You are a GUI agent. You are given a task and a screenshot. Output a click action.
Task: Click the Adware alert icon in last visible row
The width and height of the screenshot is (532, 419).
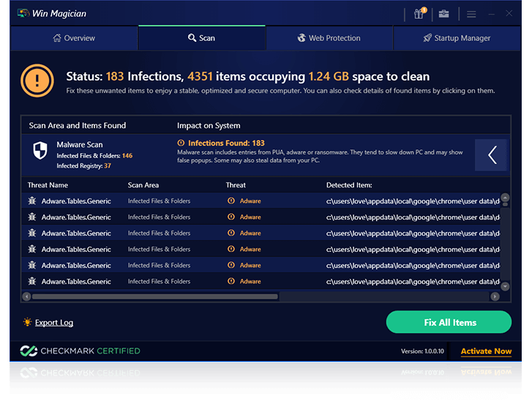(x=231, y=281)
